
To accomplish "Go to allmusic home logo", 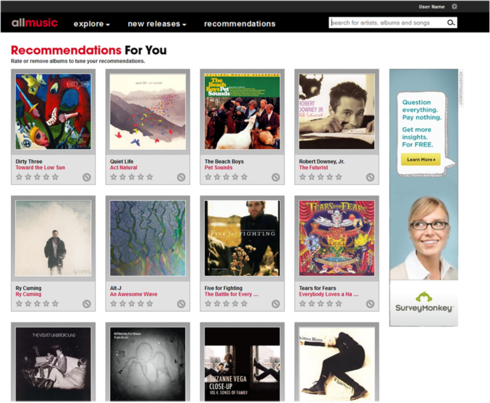I will pos(35,23).
